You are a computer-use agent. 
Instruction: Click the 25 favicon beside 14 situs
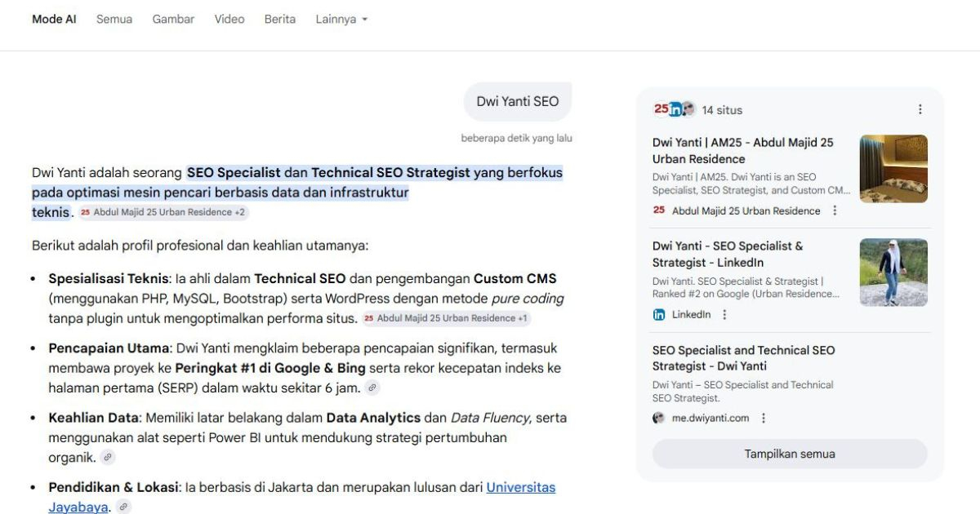661,109
